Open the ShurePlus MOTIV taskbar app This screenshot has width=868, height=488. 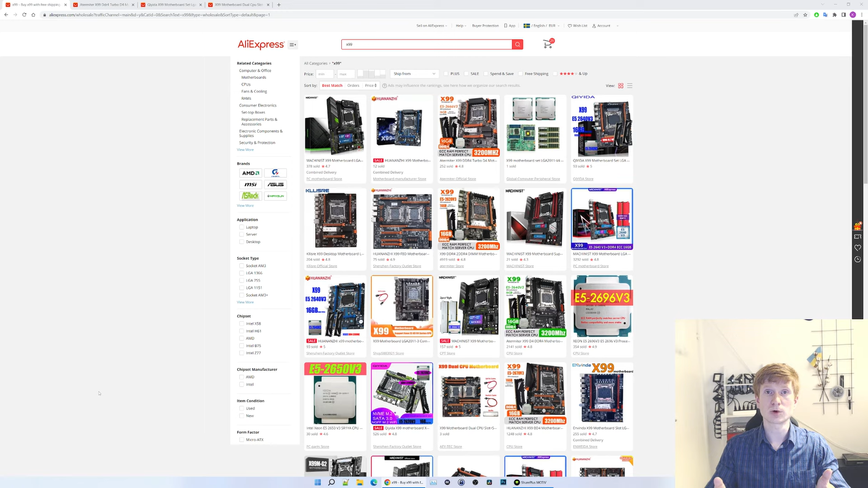pos(531,482)
